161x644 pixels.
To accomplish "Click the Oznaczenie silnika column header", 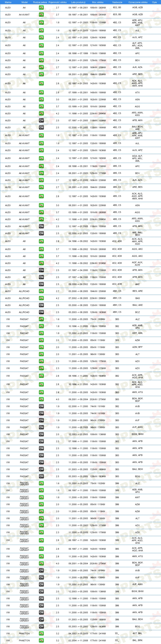I will pos(138,2).
